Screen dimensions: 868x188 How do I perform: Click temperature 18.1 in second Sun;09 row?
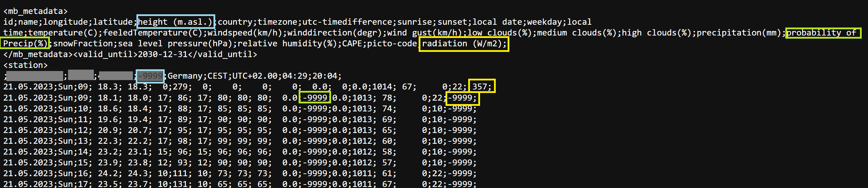[107, 98]
